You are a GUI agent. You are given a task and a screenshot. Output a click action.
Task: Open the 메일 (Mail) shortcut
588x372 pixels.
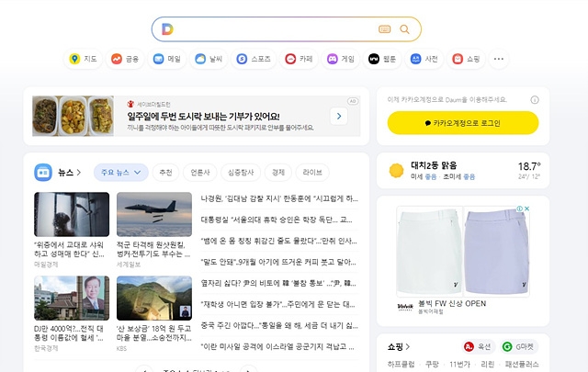[168, 59]
